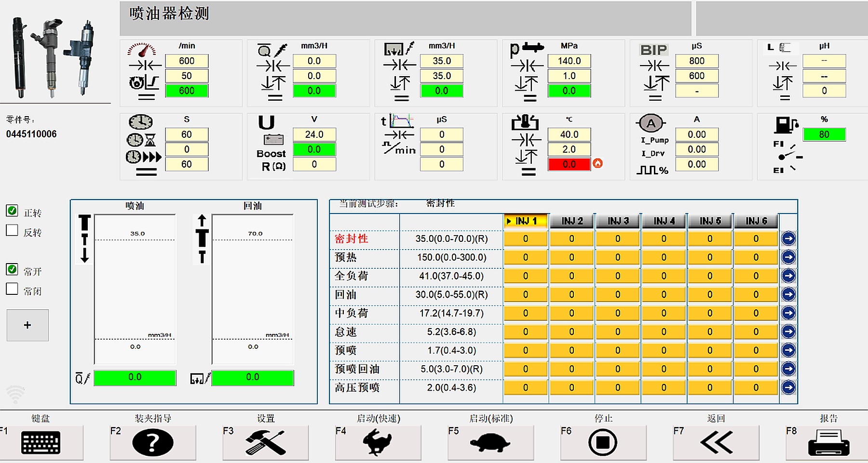The image size is (868, 463).
Task: Select the 预喷回油 test step row
Action: pyautogui.click(x=357, y=369)
